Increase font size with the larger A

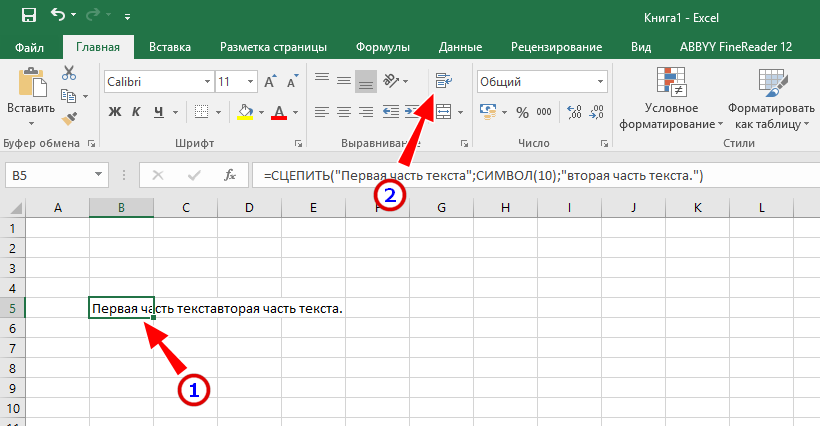270,82
